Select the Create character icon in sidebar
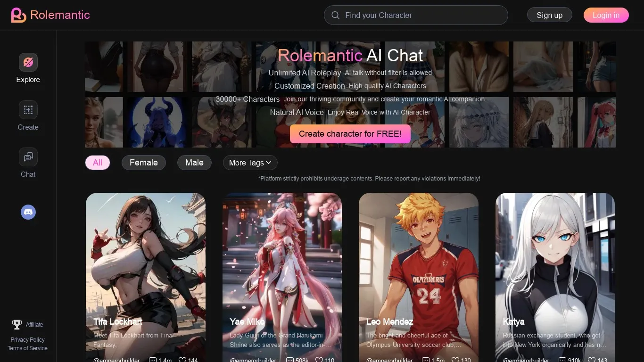The height and width of the screenshot is (362, 644). [28, 109]
